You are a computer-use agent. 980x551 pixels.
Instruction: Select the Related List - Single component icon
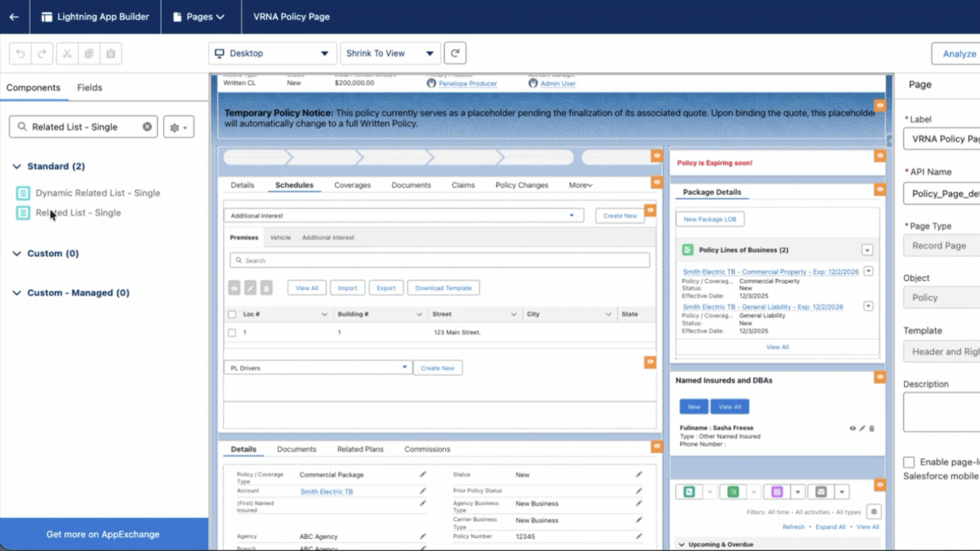23,213
